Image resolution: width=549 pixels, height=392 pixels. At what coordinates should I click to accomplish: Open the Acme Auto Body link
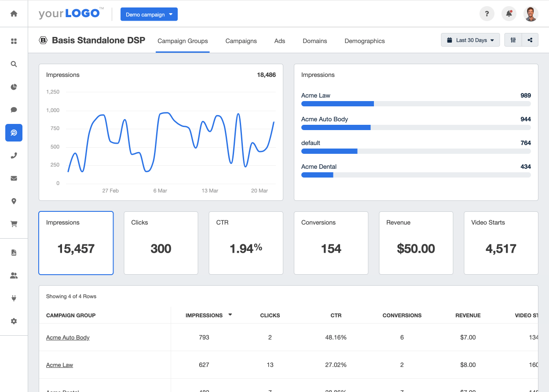[68, 338]
